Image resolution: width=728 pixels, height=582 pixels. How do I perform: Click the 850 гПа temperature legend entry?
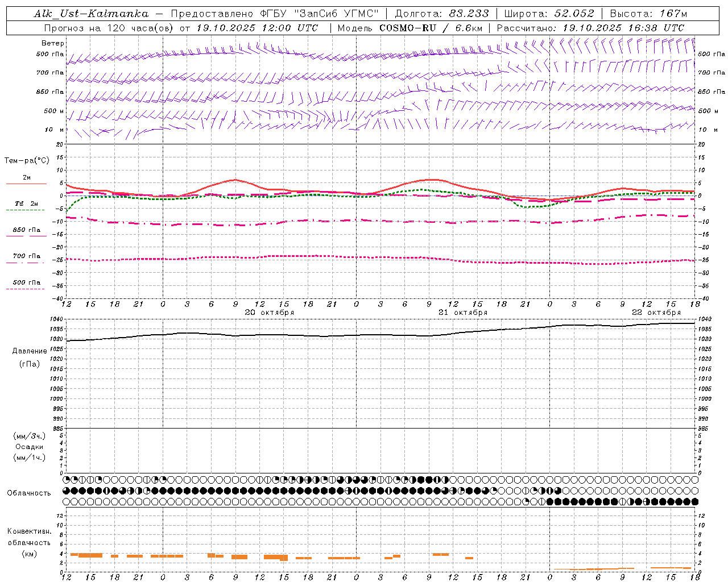[27, 230]
